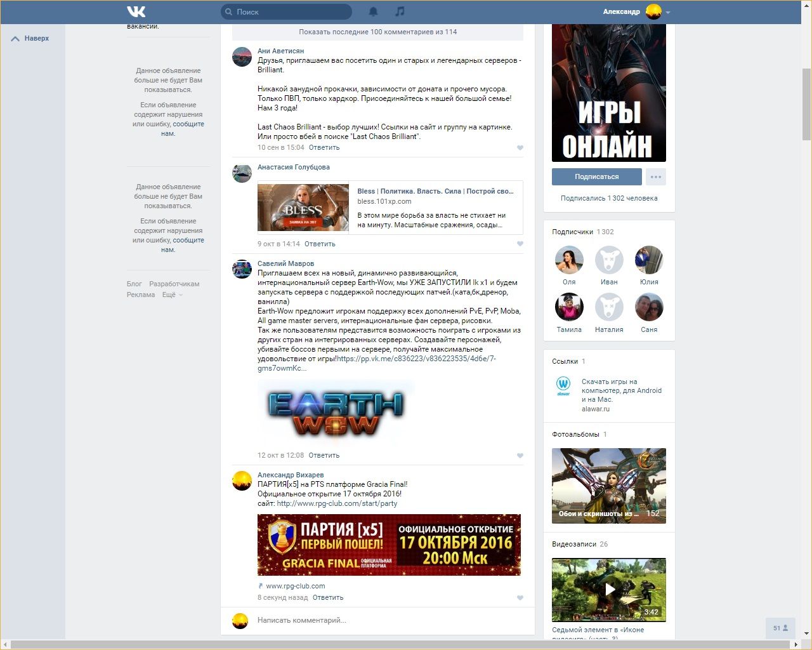Screen dimensions: 812x650
Task: Subscribe with the Подписаться button
Action: click(x=597, y=177)
